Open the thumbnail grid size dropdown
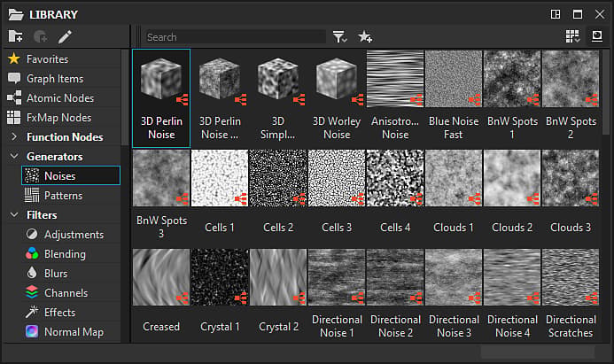The height and width of the screenshot is (364, 614). (x=572, y=36)
